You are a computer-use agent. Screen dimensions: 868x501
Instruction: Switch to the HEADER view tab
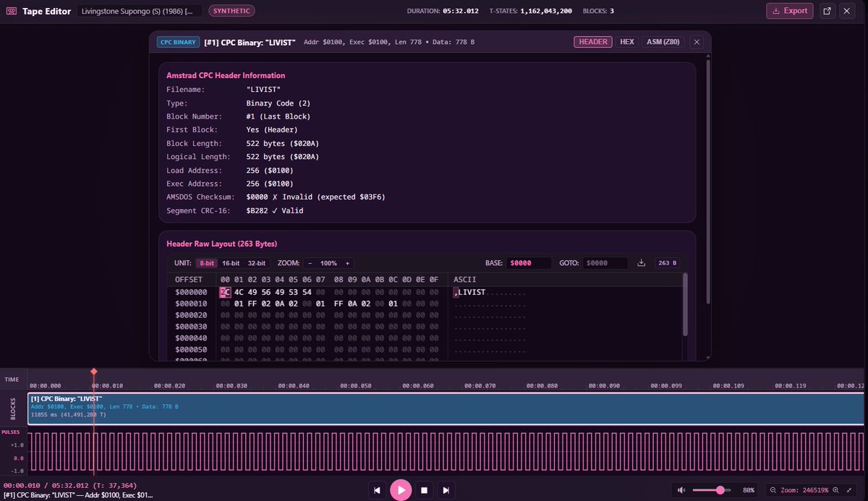tap(593, 42)
